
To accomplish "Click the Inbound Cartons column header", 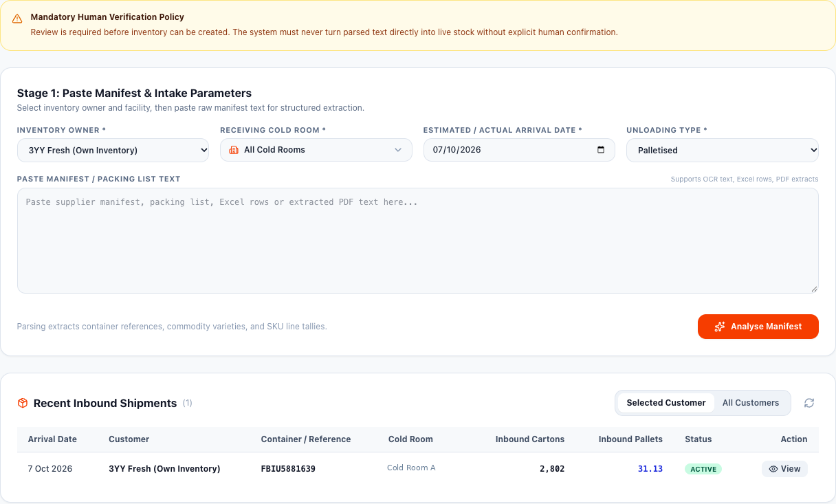I will tap(530, 439).
